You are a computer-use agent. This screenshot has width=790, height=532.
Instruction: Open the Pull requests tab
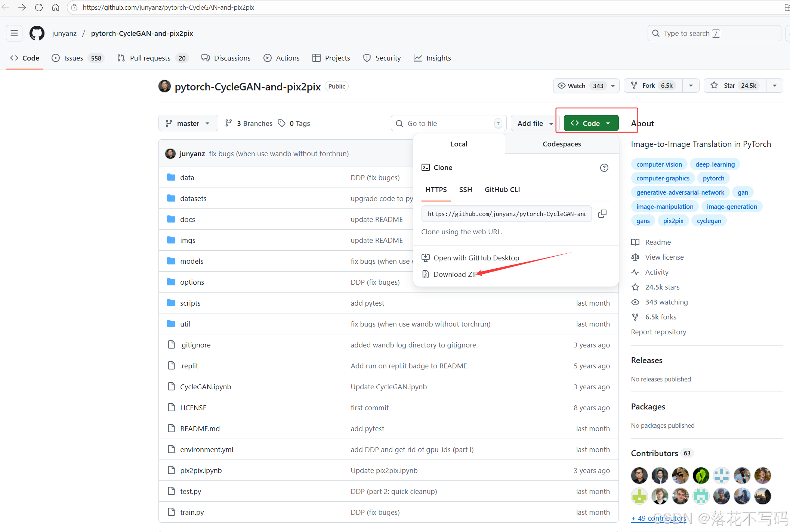click(150, 58)
